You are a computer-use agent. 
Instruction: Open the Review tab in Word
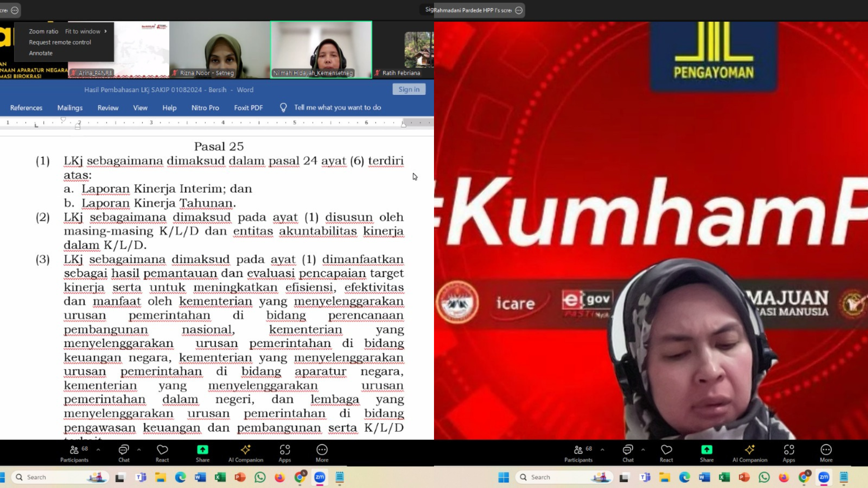[108, 108]
